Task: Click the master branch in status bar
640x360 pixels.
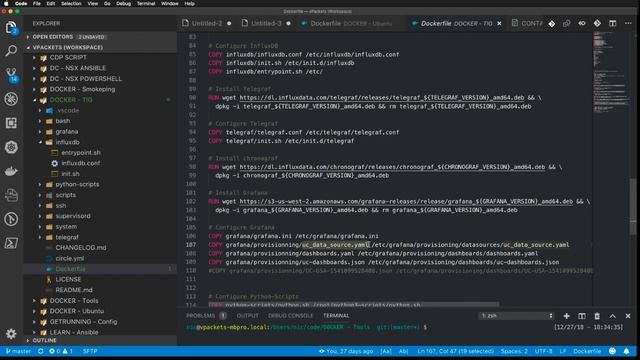Action: click(18, 351)
